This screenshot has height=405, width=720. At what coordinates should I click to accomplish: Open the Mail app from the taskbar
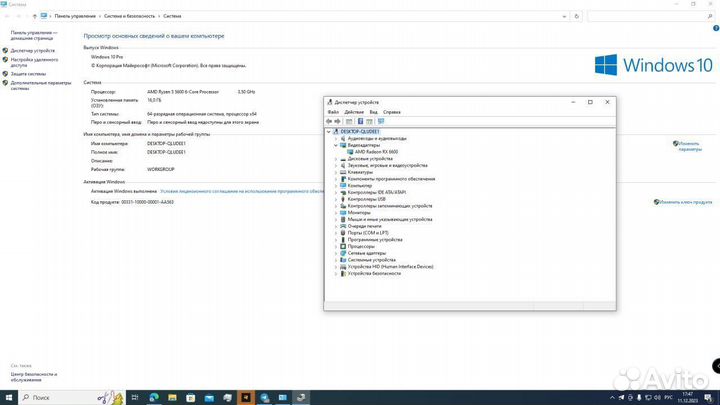point(209,397)
